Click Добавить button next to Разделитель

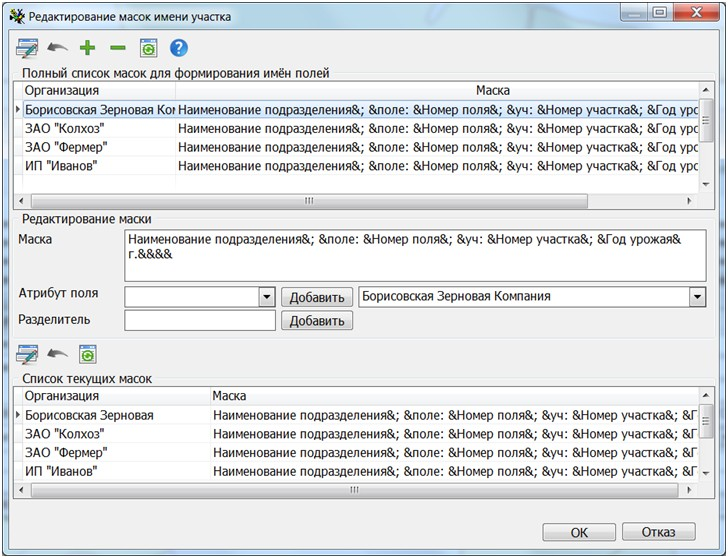point(317,321)
